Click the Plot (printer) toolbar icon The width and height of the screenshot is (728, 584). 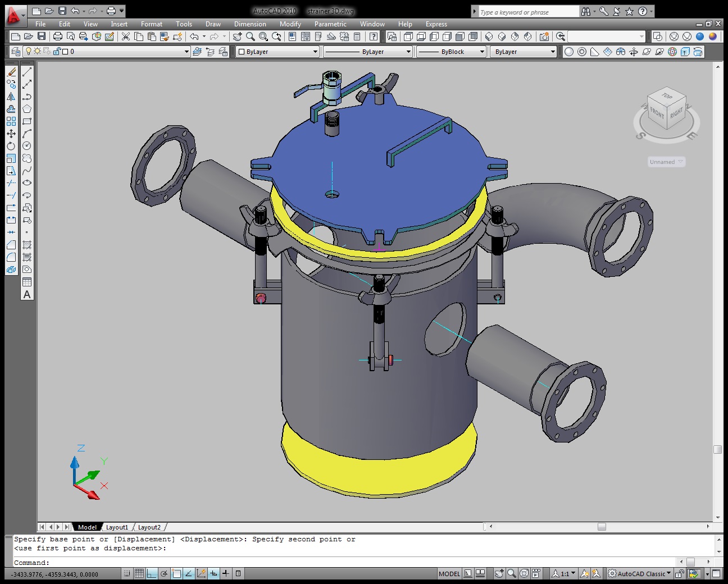pyautogui.click(x=57, y=36)
